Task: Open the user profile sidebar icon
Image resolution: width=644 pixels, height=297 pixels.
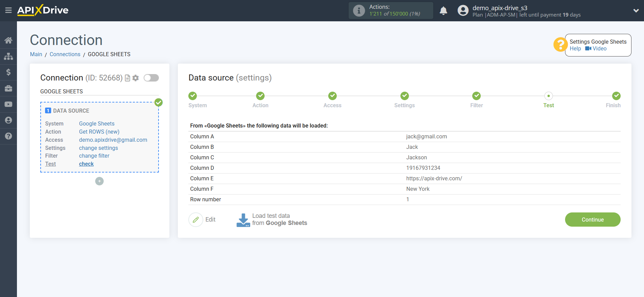Action: 8,120
